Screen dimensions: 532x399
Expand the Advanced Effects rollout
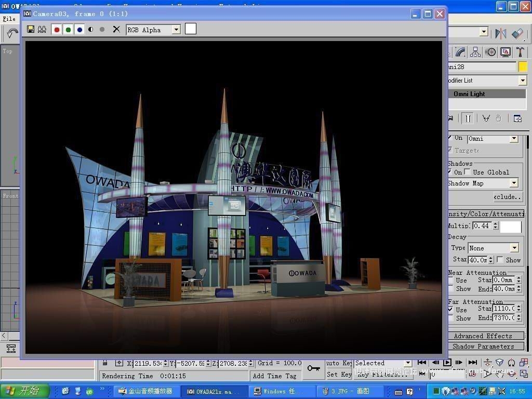point(486,336)
